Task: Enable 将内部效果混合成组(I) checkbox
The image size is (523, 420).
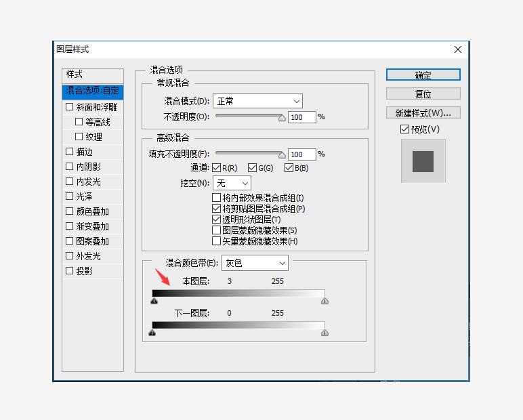Action: pyautogui.click(x=217, y=198)
